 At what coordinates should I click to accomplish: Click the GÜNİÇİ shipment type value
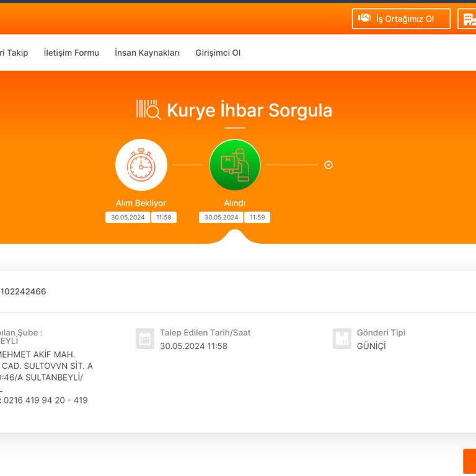coord(371,346)
